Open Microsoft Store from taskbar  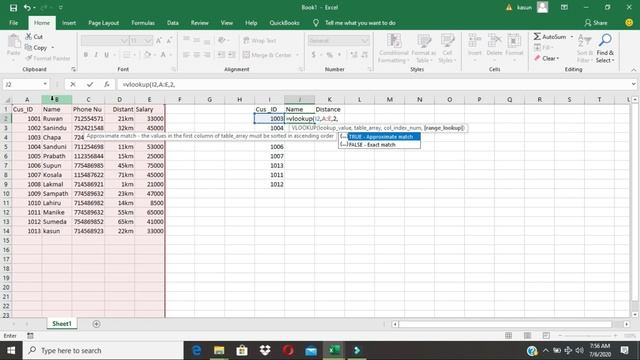242,350
